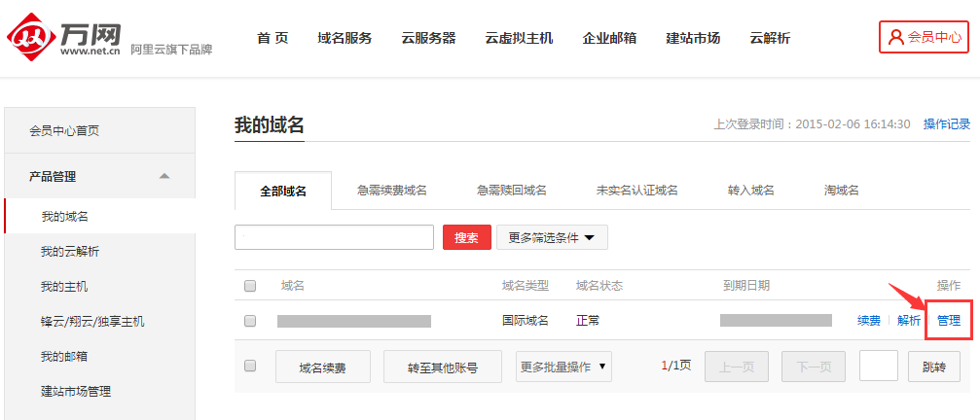Click 解析 link in domain row
This screenshot has width=980, height=420.
(x=909, y=320)
